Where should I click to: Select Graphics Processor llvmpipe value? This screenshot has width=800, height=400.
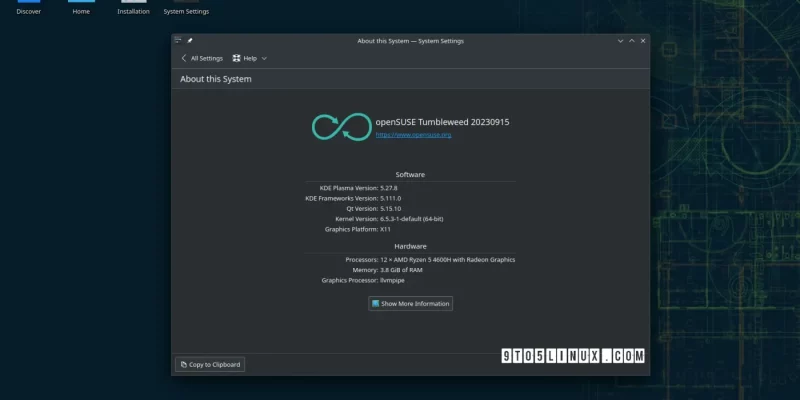392,280
